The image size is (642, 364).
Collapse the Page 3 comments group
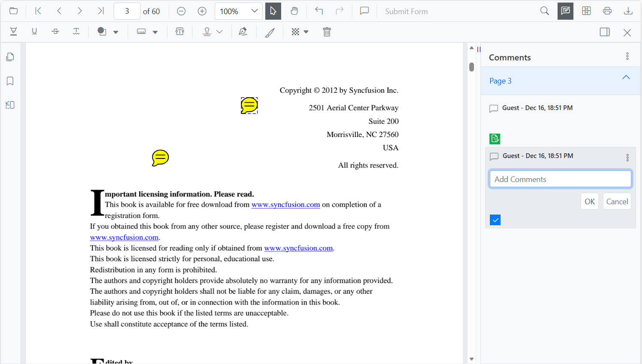pos(626,78)
